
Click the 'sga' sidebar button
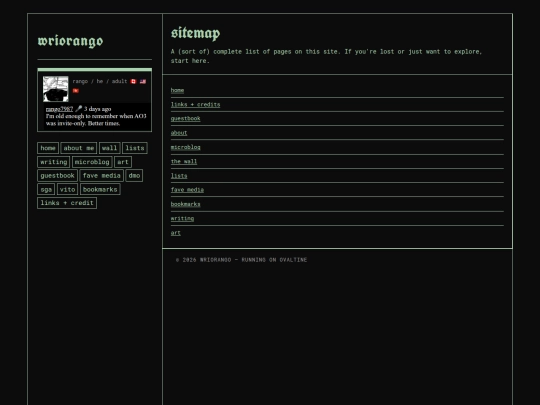pos(46,189)
